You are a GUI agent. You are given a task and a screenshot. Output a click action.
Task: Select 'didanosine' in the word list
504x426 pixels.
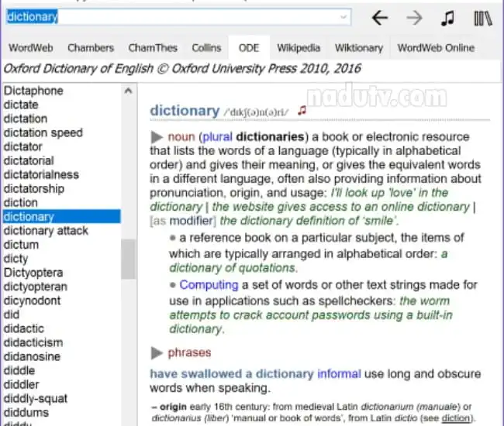(x=32, y=356)
